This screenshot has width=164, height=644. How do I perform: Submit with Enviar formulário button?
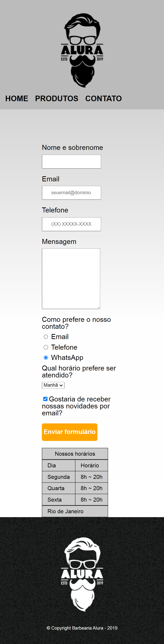click(69, 432)
